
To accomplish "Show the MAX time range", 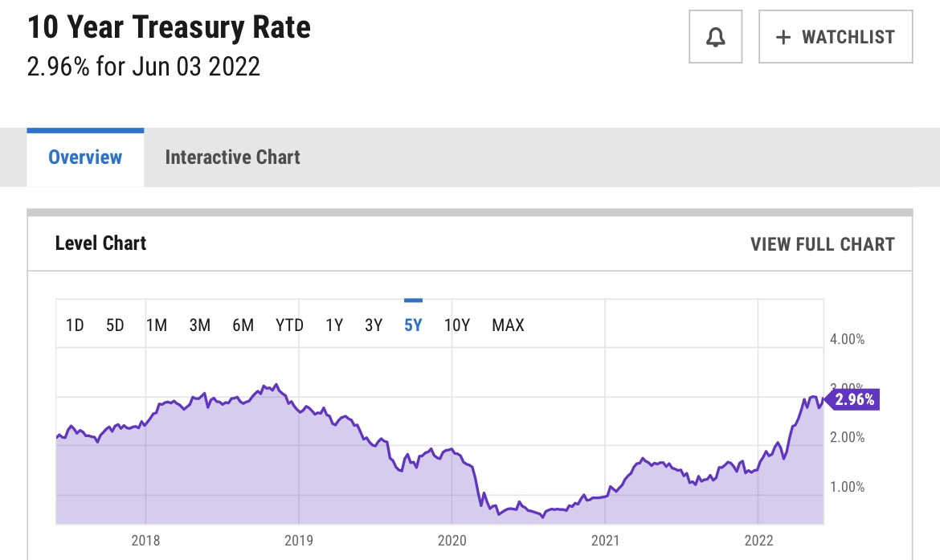I will click(x=508, y=325).
